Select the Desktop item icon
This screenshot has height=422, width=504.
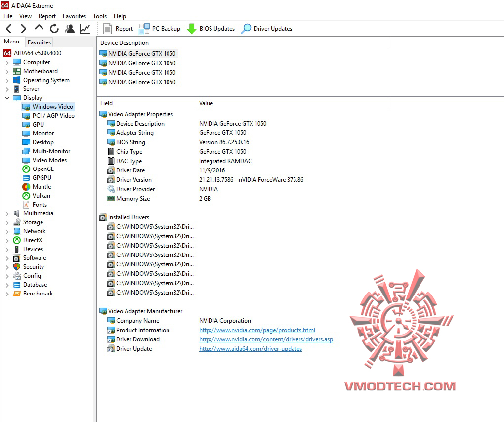26,142
